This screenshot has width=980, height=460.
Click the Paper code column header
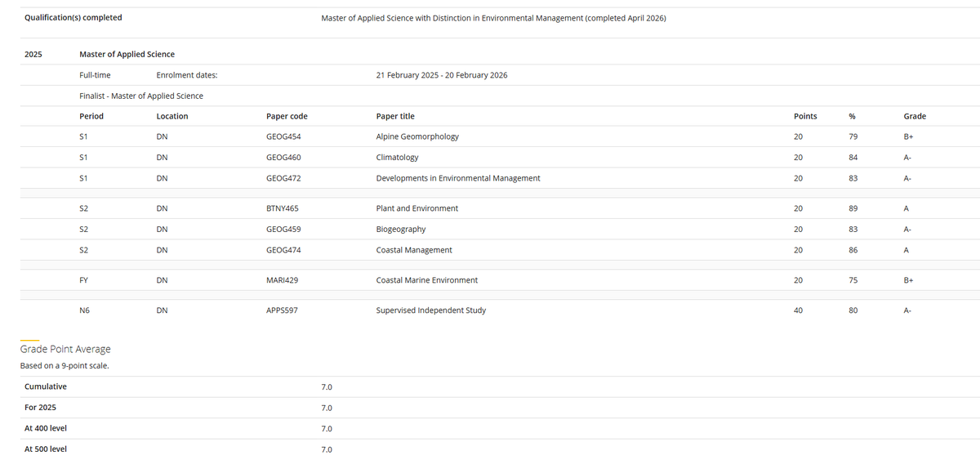(287, 116)
